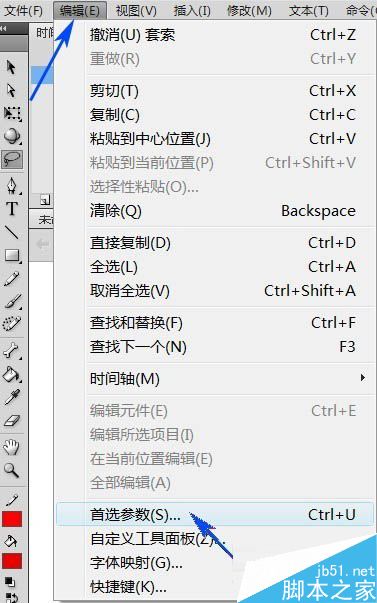
Task: Pick the Zoom magnifier tool
Action: [x=12, y=470]
